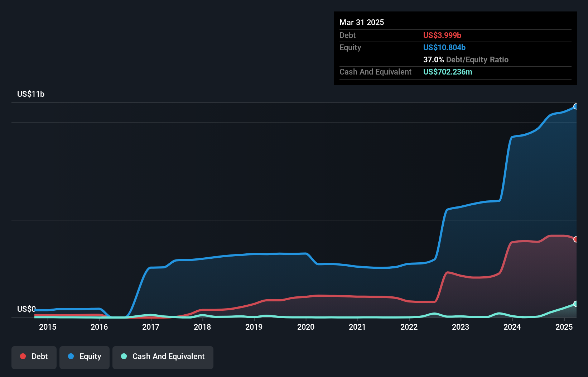588x377 pixels.
Task: Click the 37.0% Debt/Equity Ratio text
Action: tap(466, 59)
